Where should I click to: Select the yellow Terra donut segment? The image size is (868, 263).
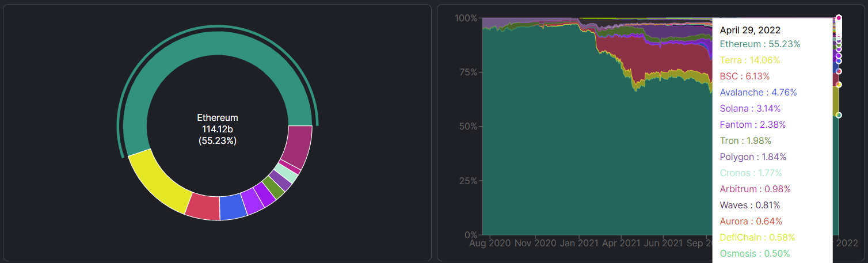point(160,182)
